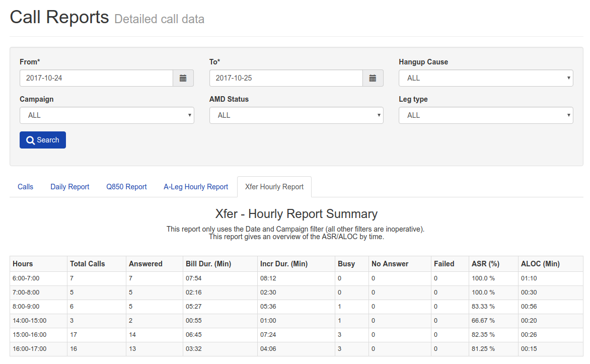Select the Xfer Hourly Report tab
Image resolution: width=590 pixels, height=364 pixels.
pyautogui.click(x=274, y=187)
